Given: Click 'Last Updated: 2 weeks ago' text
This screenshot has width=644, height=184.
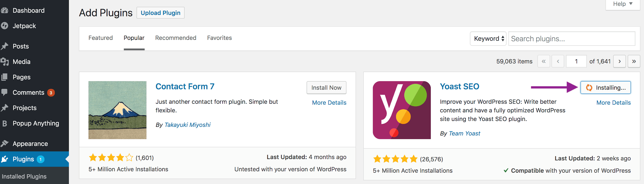Looking at the screenshot, I should 593,158.
